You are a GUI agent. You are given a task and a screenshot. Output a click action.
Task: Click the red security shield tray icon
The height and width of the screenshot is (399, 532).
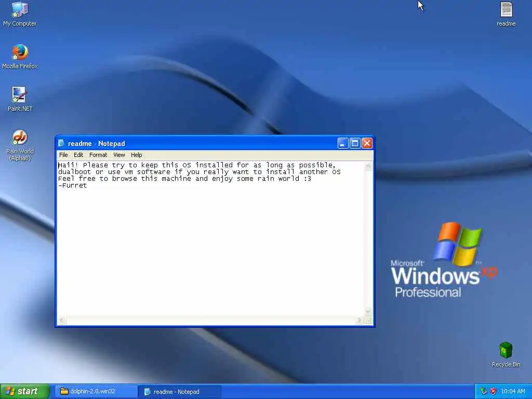pos(494,391)
